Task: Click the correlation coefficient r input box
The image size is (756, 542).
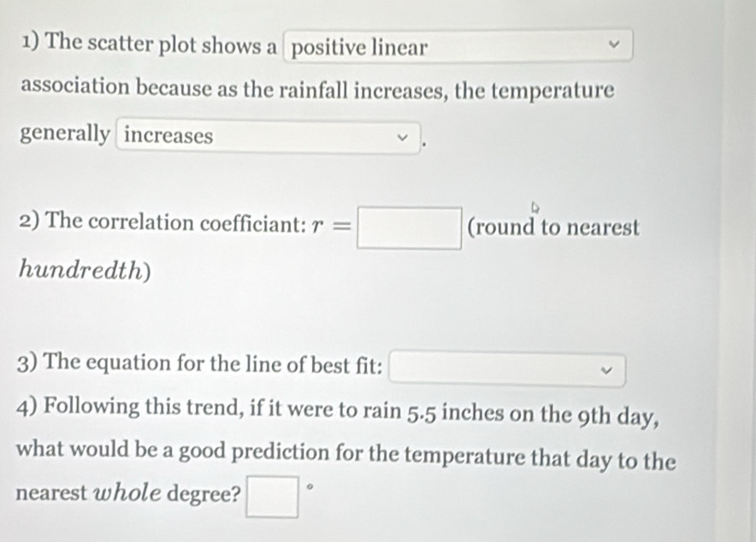Action: pos(410,228)
